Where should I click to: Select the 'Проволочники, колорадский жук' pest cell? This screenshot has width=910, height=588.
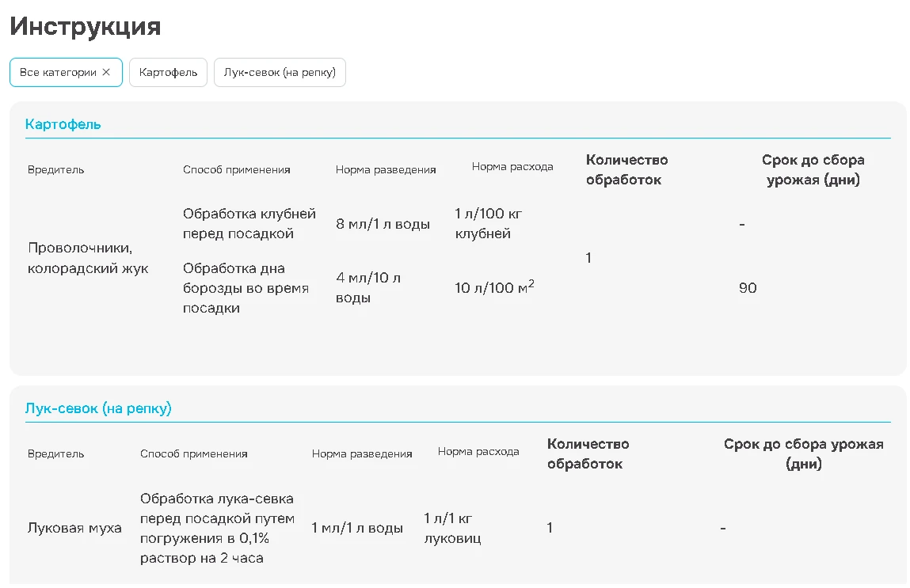coord(88,258)
